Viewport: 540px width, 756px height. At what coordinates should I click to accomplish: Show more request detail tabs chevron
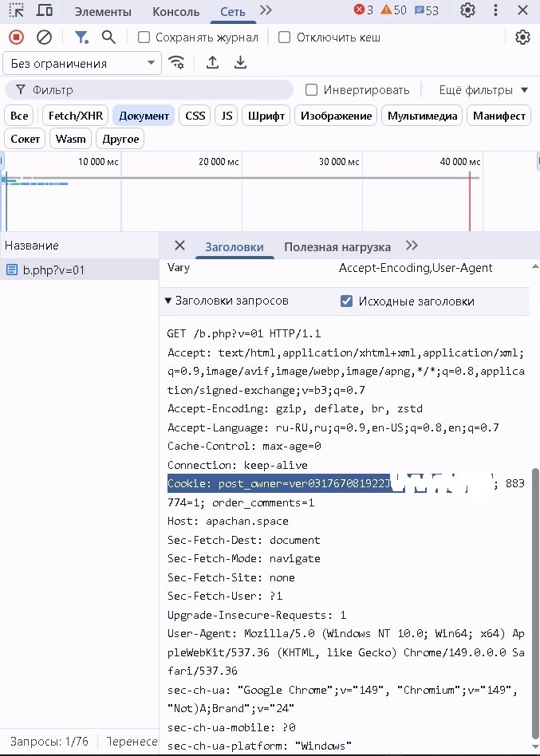pos(412,246)
